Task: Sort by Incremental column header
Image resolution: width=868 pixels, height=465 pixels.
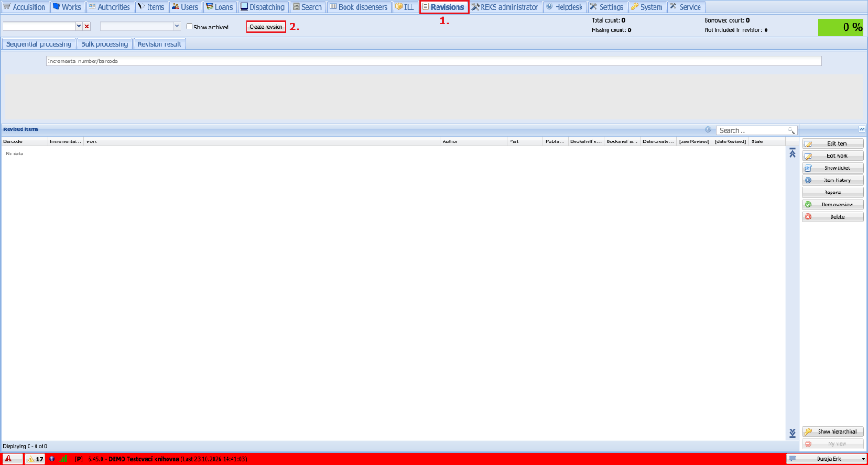Action: pyautogui.click(x=65, y=141)
